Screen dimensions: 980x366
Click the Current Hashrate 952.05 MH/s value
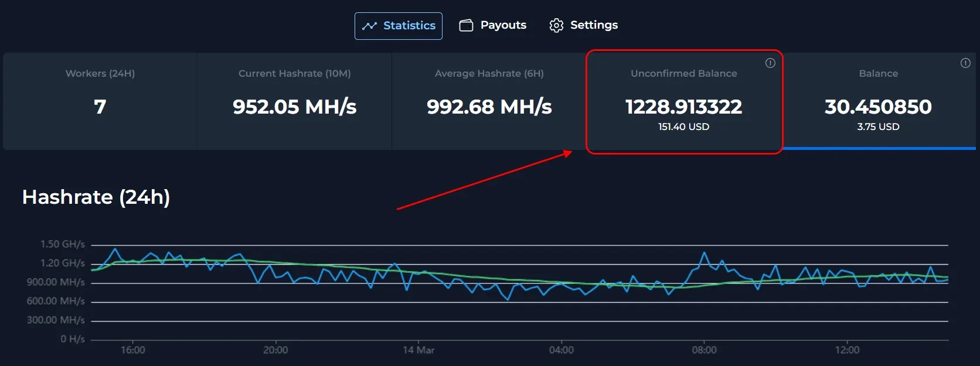pos(294,107)
